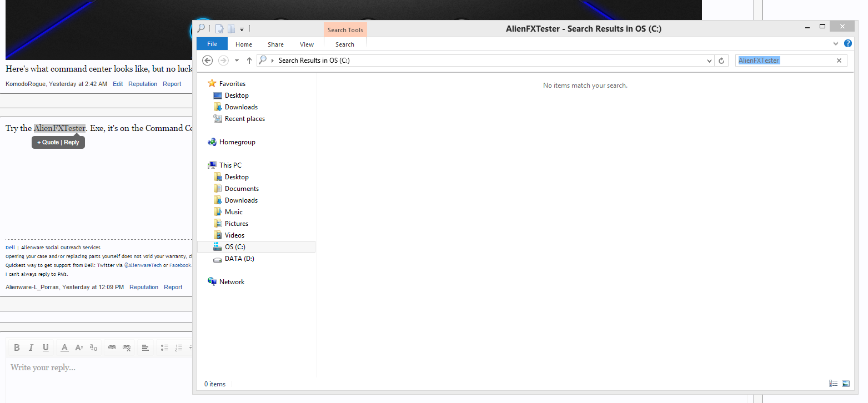Click the search magnifier icon in title bar
Viewport: 868px width, 403px height.
(201, 28)
